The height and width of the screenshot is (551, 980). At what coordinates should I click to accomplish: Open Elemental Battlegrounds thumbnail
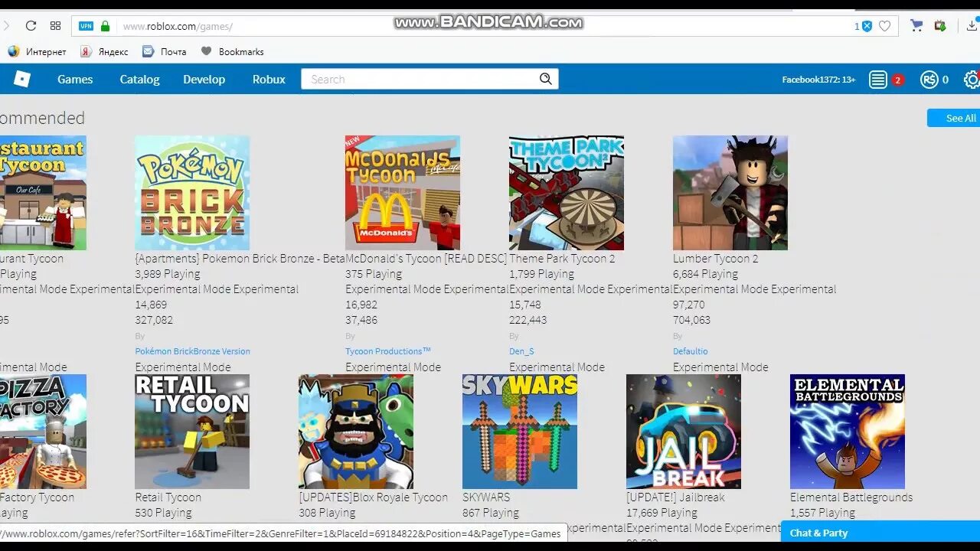pyautogui.click(x=848, y=432)
